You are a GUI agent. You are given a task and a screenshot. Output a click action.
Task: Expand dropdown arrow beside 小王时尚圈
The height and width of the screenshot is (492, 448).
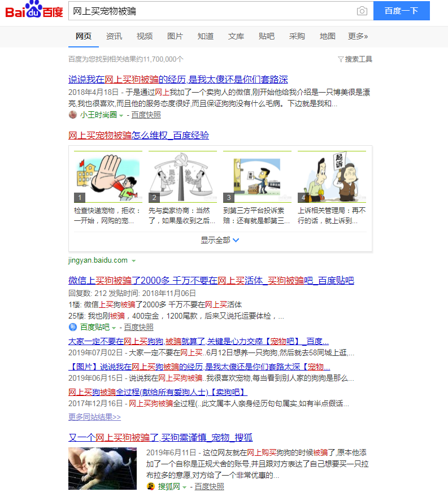pyautogui.click(x=121, y=116)
